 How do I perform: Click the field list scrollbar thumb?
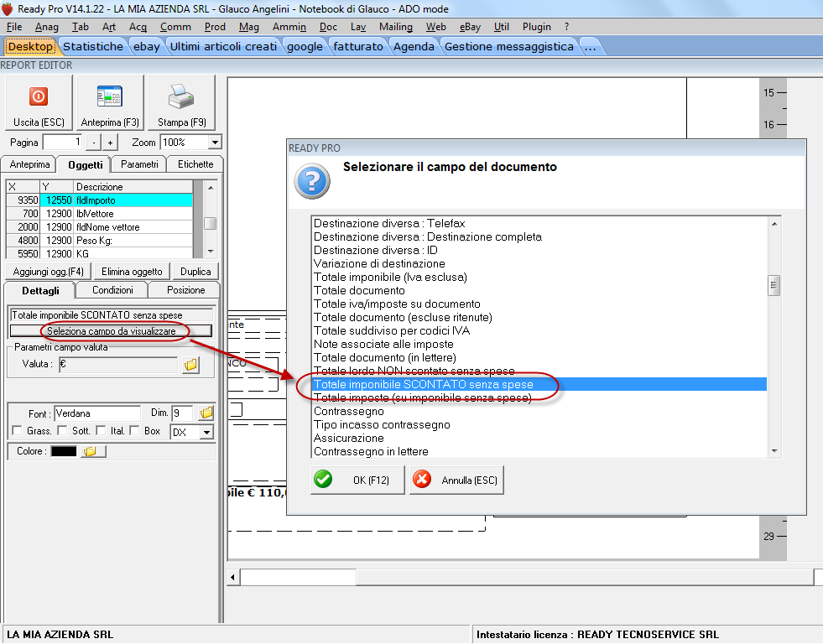click(774, 286)
